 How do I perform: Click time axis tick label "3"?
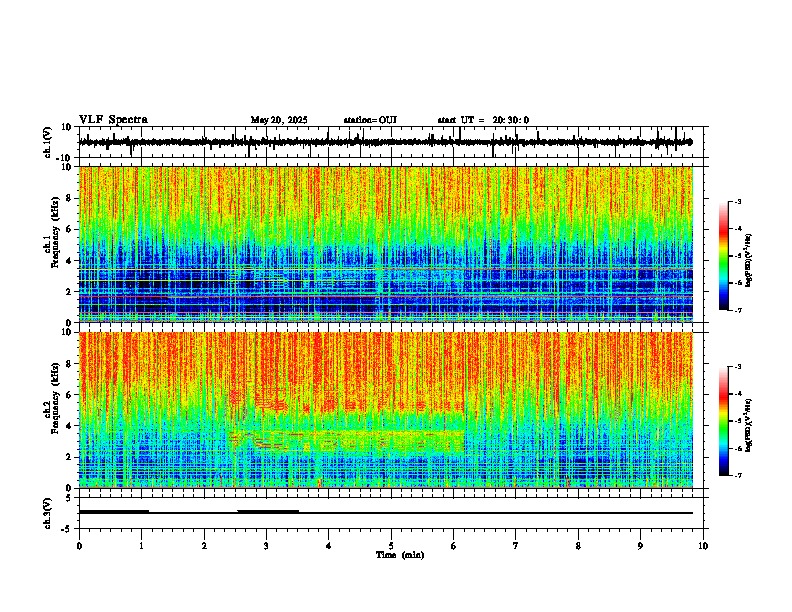(x=266, y=546)
